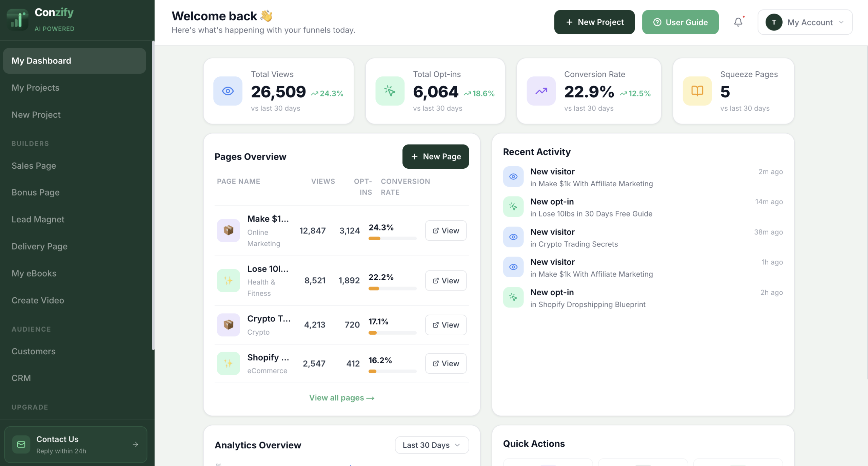View the Lose 10l... page
The height and width of the screenshot is (466, 868).
click(446, 281)
